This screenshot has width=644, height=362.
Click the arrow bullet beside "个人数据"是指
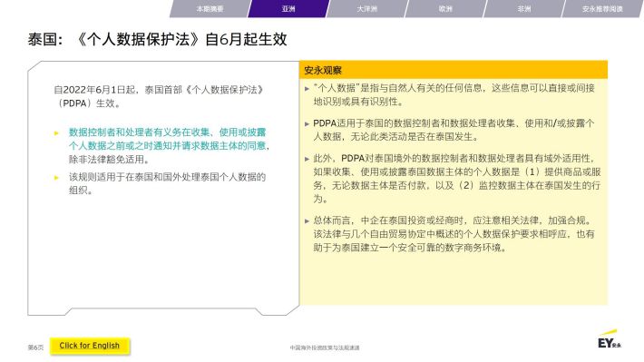pos(307,88)
